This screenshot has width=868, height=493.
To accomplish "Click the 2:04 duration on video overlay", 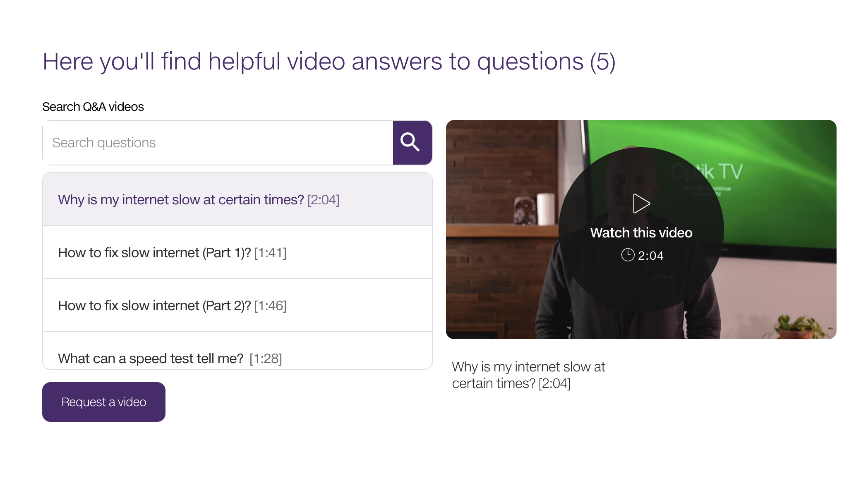I will (x=650, y=256).
